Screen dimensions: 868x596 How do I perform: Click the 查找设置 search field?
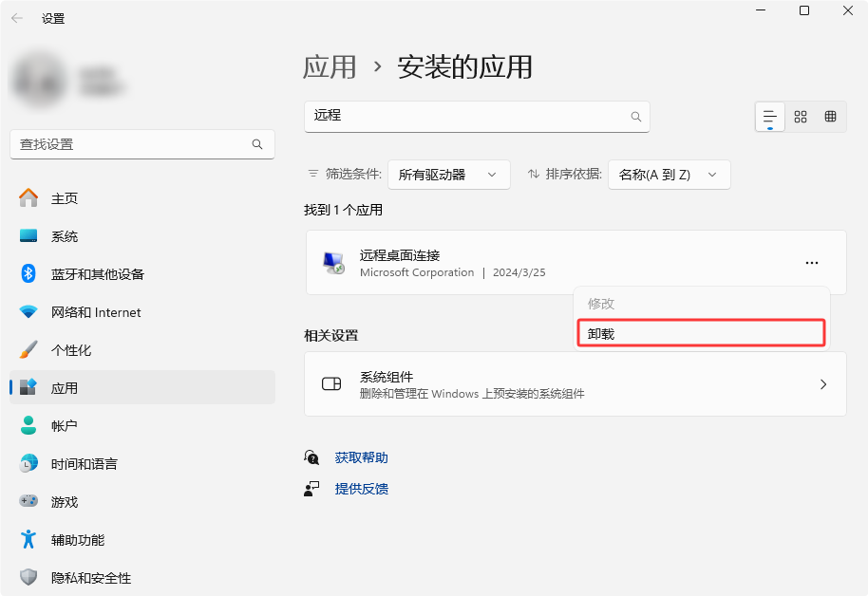(x=131, y=144)
